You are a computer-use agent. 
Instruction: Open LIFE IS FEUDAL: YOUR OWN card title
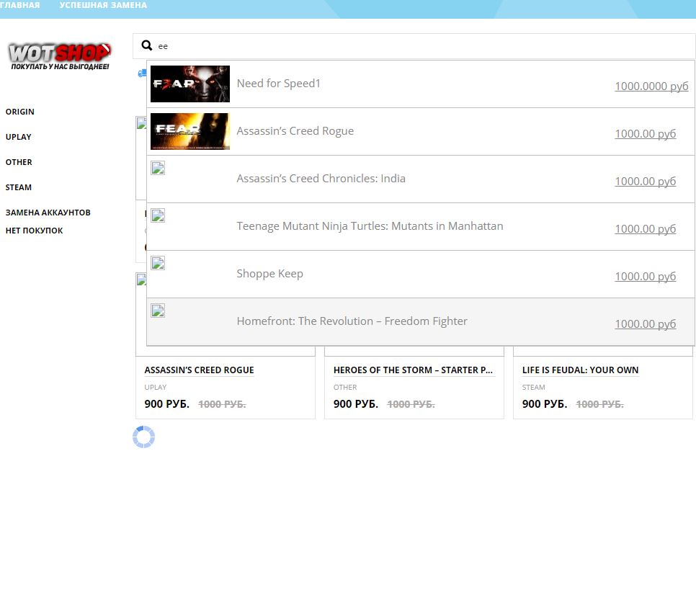580,370
